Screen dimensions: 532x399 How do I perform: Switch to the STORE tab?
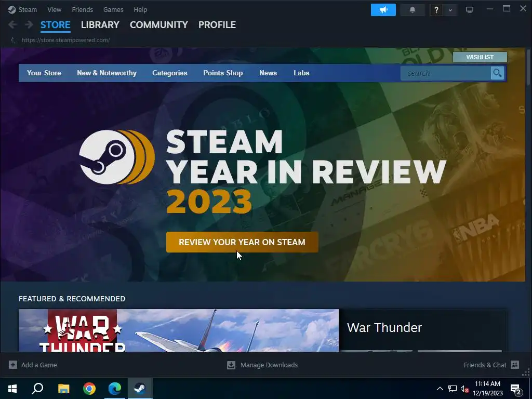[x=55, y=25]
